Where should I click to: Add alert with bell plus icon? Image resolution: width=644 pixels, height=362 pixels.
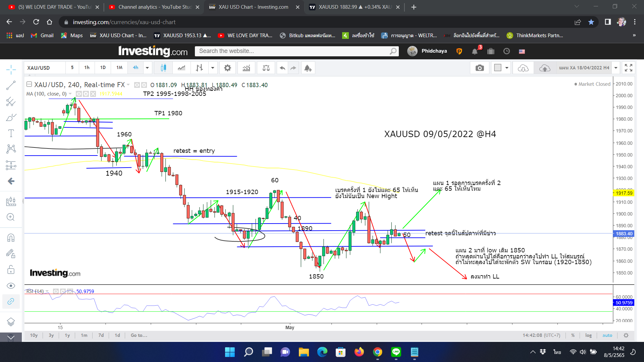click(x=308, y=68)
